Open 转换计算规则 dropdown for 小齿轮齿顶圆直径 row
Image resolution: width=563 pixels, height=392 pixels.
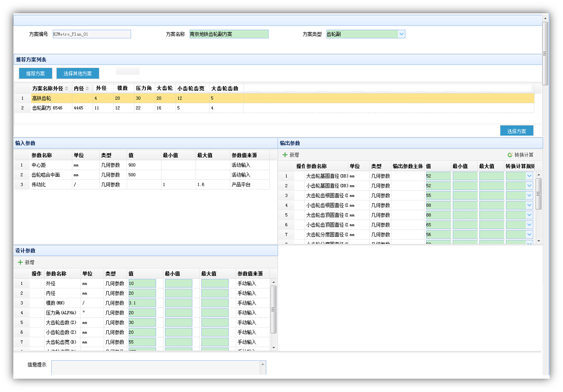coord(529,225)
